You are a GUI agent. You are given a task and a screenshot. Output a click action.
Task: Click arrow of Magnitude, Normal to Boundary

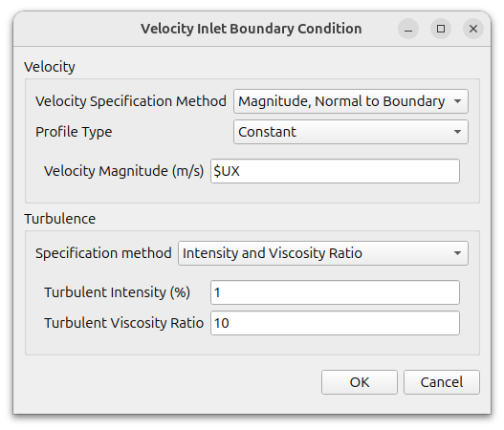[x=457, y=101]
